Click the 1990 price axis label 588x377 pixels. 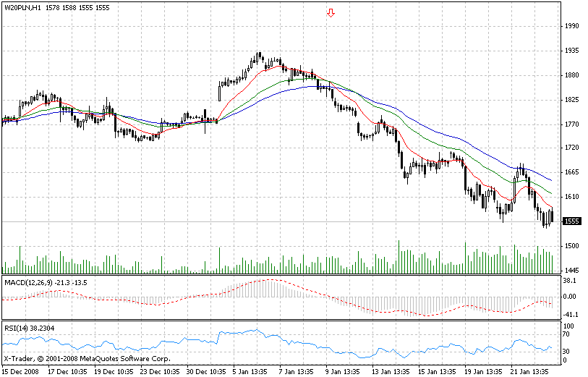572,26
